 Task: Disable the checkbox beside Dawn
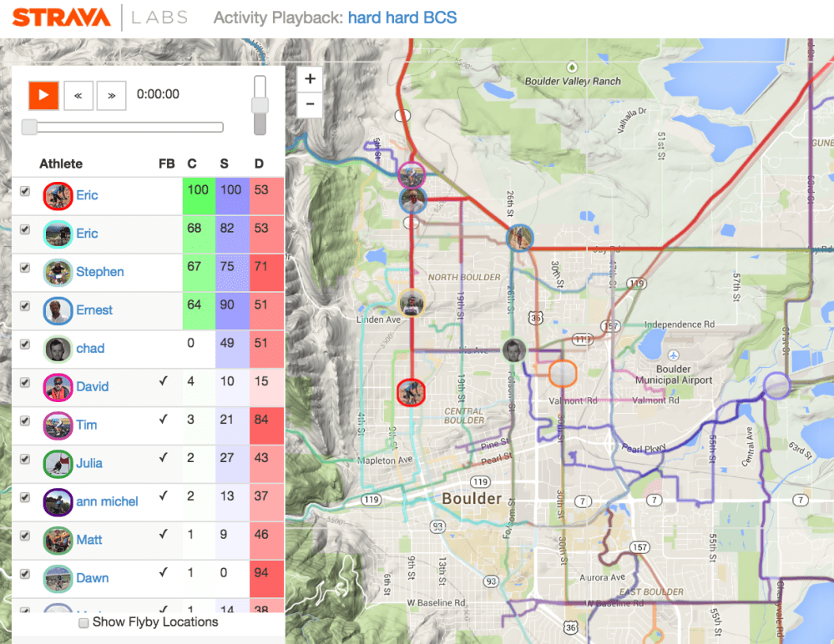click(24, 574)
